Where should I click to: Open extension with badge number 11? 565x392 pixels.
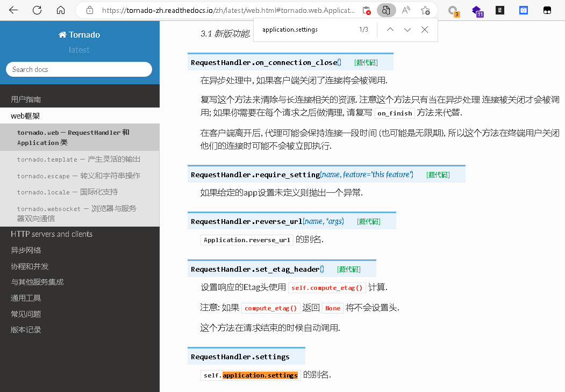[477, 11]
